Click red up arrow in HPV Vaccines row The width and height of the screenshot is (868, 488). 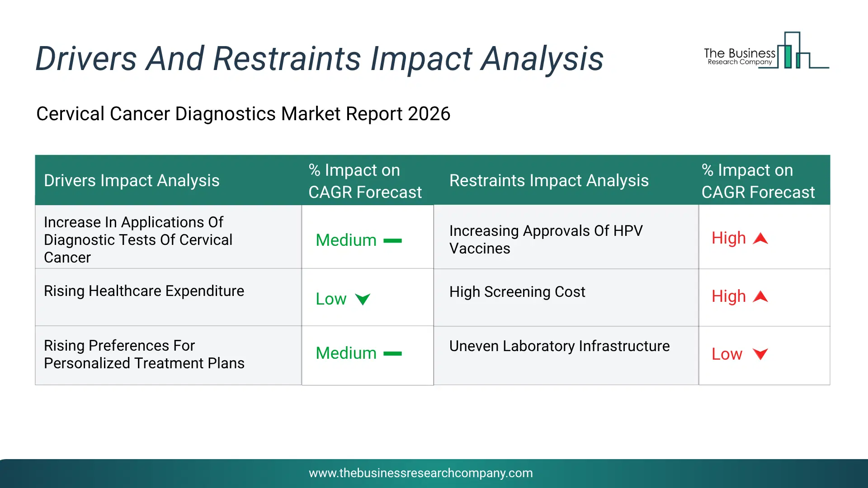point(760,238)
